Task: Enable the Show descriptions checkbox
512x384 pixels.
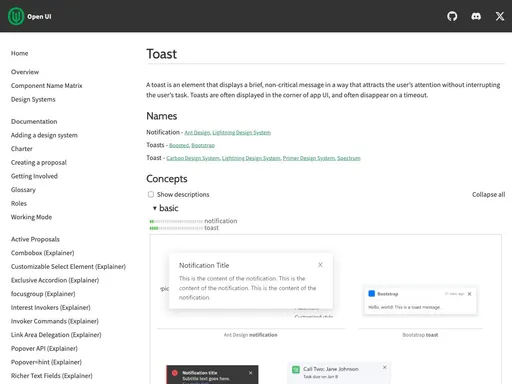Action: [x=151, y=194]
